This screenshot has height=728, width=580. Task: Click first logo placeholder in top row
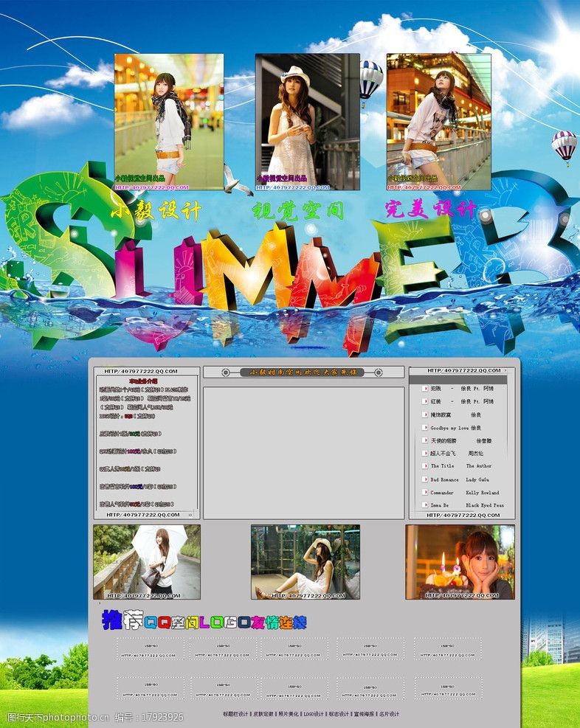point(149,649)
